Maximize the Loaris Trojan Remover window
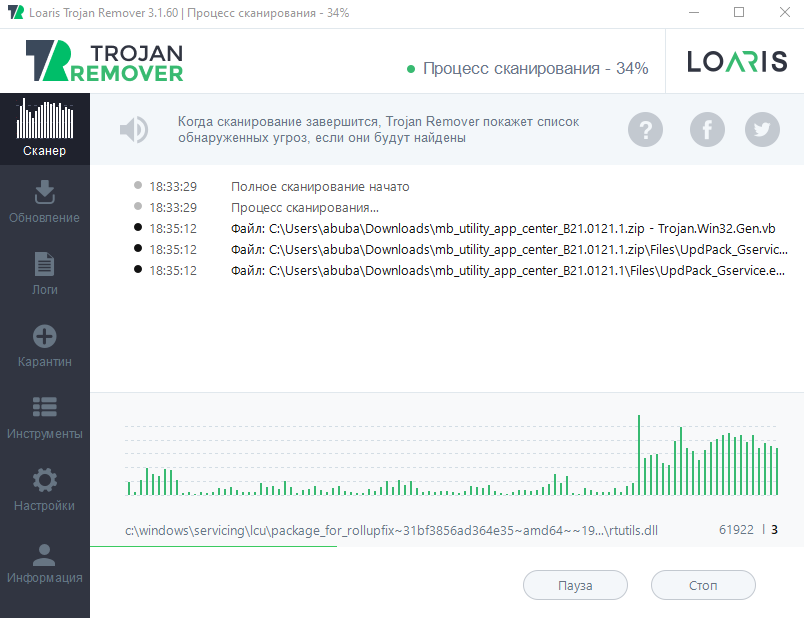 point(739,12)
